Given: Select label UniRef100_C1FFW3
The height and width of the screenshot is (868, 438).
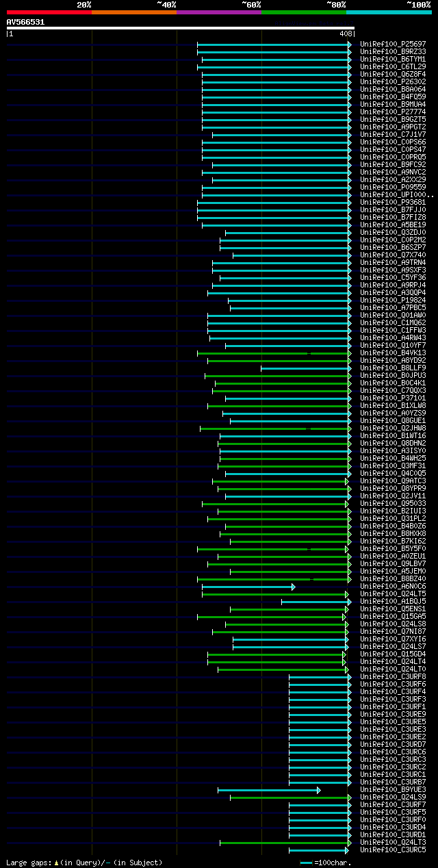Looking at the screenshot, I should pyautogui.click(x=393, y=330).
